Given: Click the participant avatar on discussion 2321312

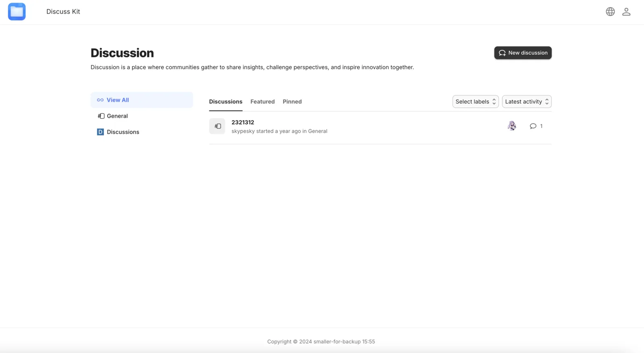Looking at the screenshot, I should coord(512,126).
